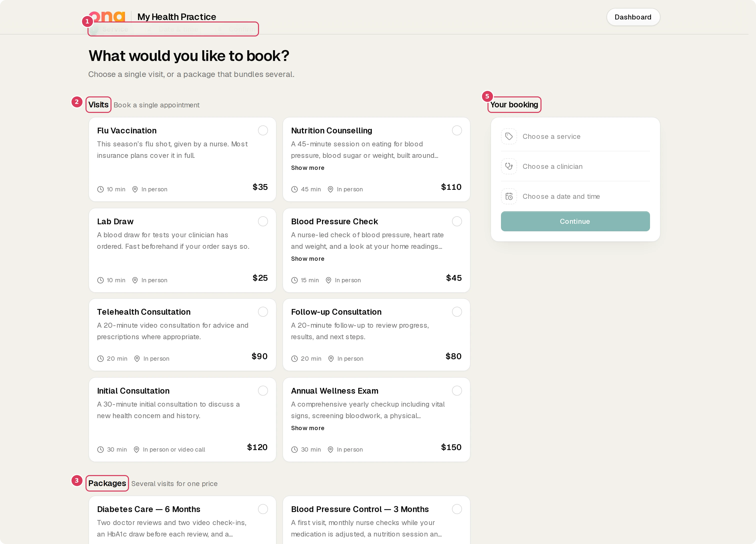Select Blood Pressure Control 3 Months package radio
The width and height of the screenshot is (756, 544).
457,509
